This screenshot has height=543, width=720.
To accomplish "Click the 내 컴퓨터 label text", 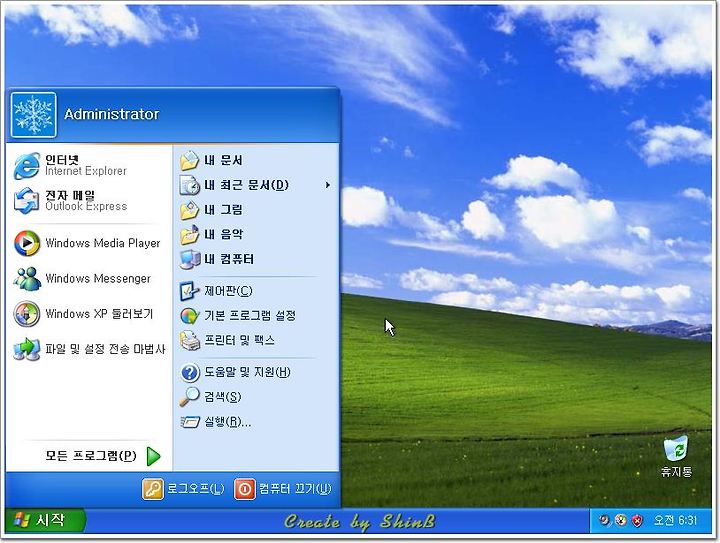I will tap(229, 259).
